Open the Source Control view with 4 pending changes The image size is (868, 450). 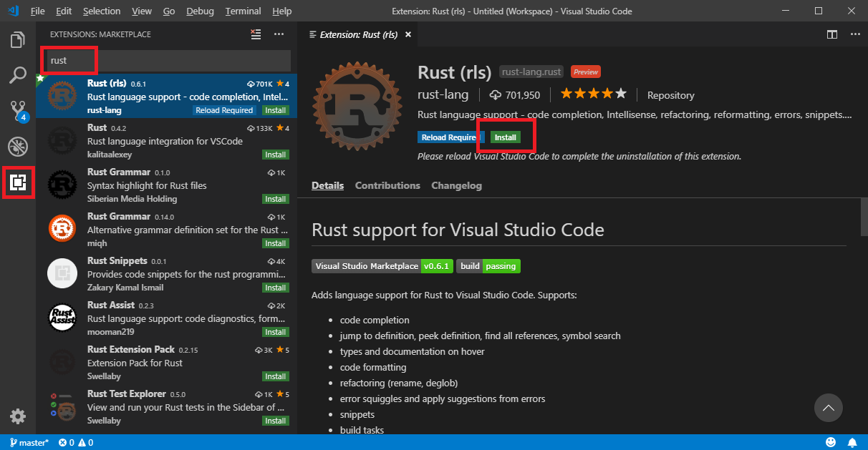[18, 110]
